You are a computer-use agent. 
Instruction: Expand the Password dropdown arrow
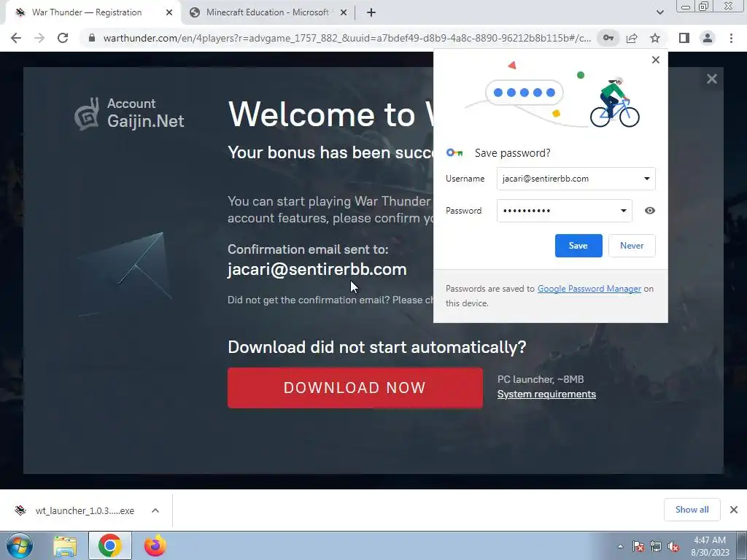coord(623,211)
